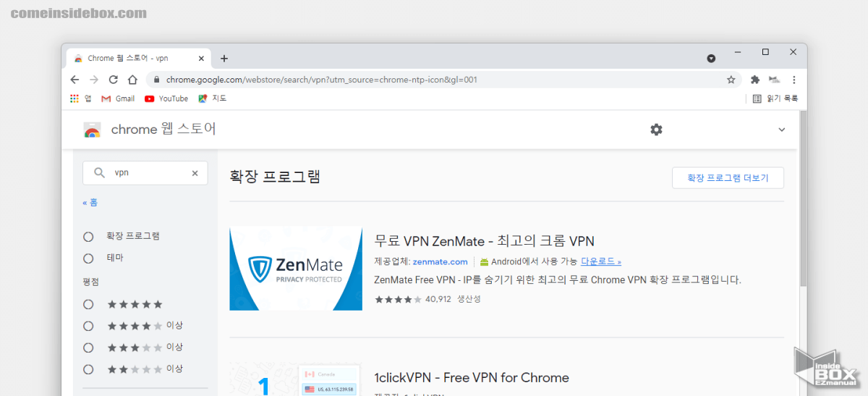
Task: Clear the vpn search with X
Action: coord(195,173)
